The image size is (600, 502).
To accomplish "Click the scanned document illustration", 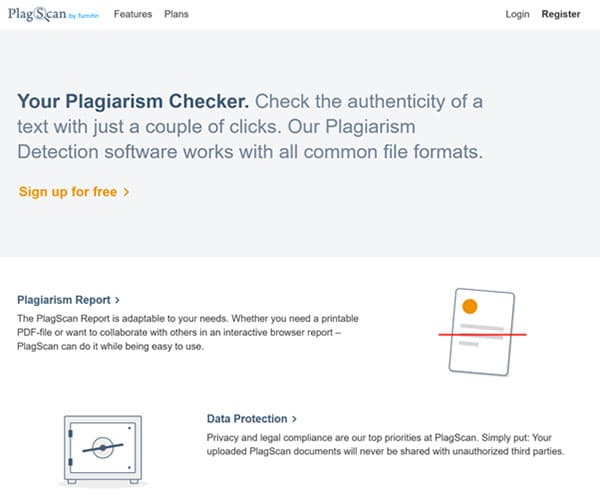I will [x=482, y=332].
